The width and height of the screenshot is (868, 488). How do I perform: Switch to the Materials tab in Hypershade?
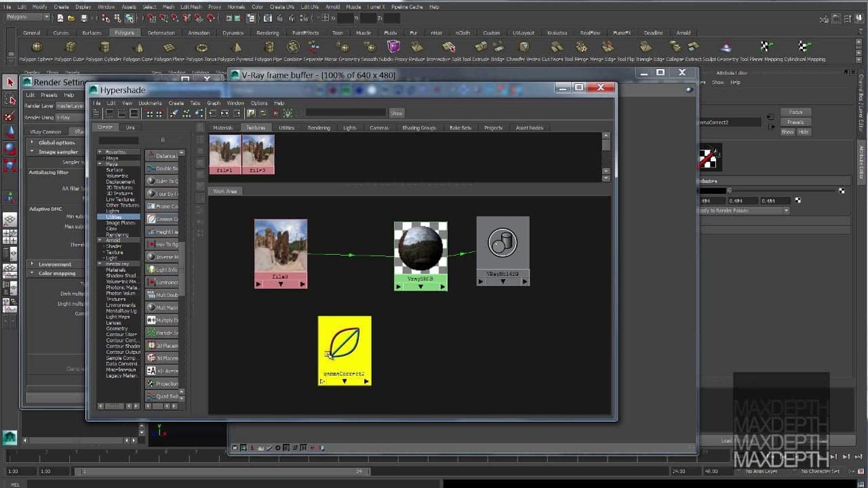pos(222,127)
